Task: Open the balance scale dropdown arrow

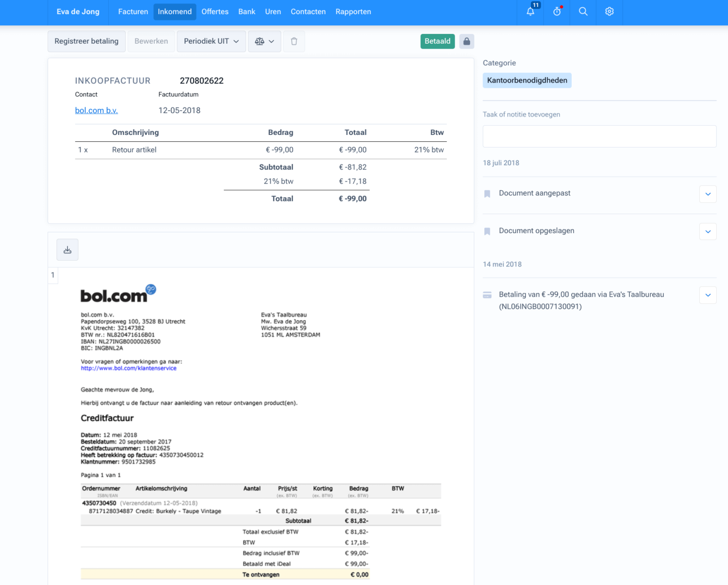Action: [x=272, y=41]
